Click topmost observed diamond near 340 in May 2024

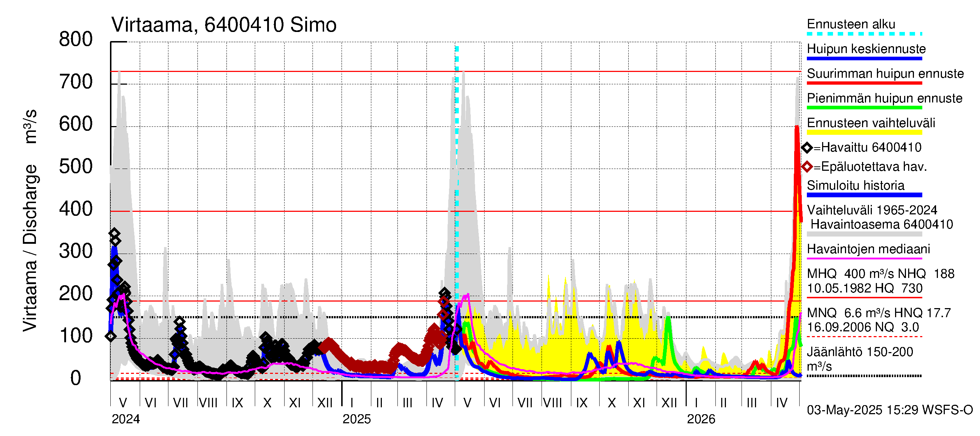click(114, 233)
